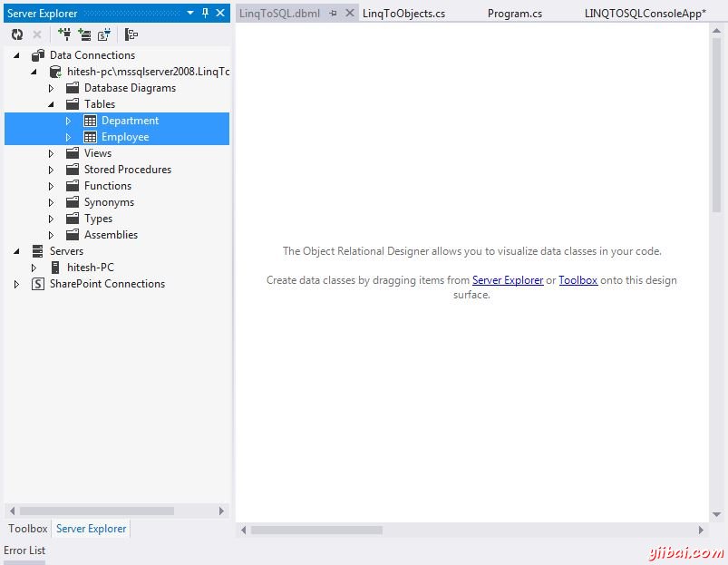The image size is (728, 565).
Task: Open the LinqToObjects.cs tab
Action: pos(403,14)
